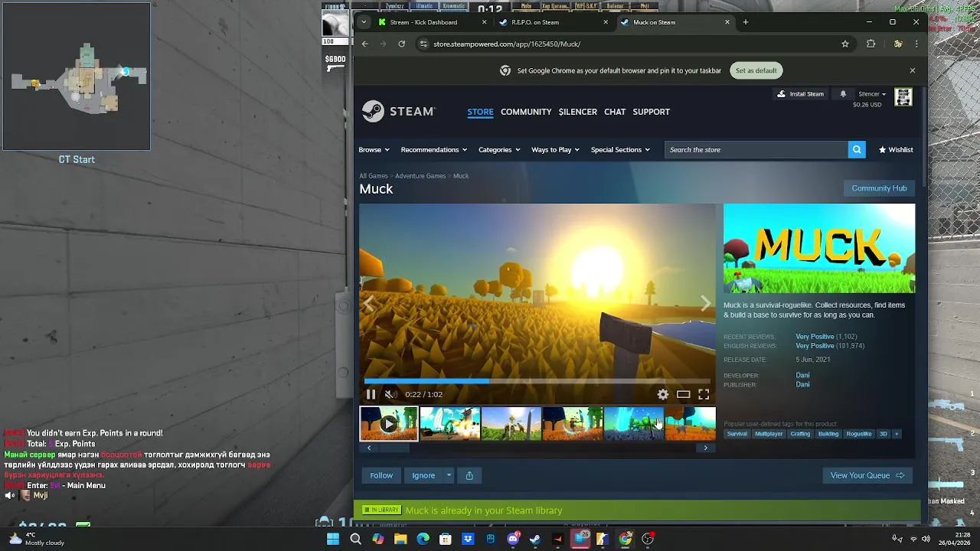Open developer Dani link
Screen dimensions: 980x551
[x=802, y=376]
